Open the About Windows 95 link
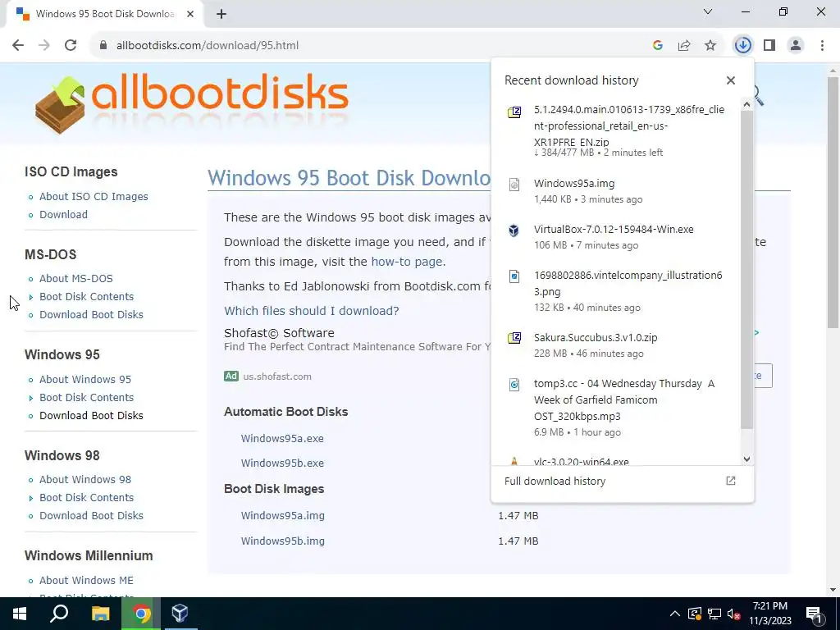The image size is (840, 630). point(85,379)
